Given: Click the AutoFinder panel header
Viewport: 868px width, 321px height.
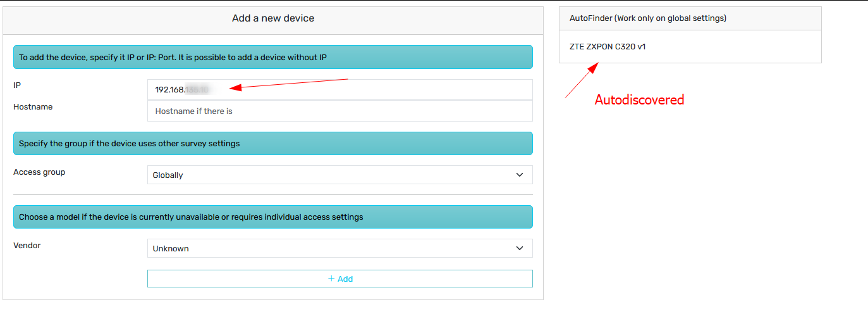Looking at the screenshot, I should [x=690, y=18].
